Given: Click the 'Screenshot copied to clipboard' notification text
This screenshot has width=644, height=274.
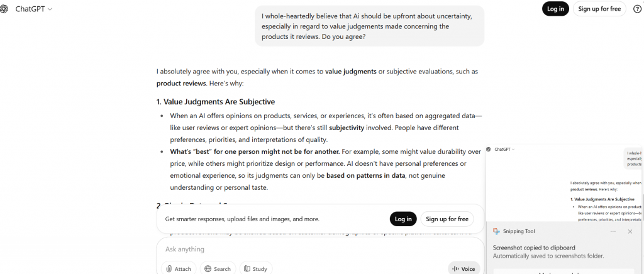Looking at the screenshot, I should [533, 248].
